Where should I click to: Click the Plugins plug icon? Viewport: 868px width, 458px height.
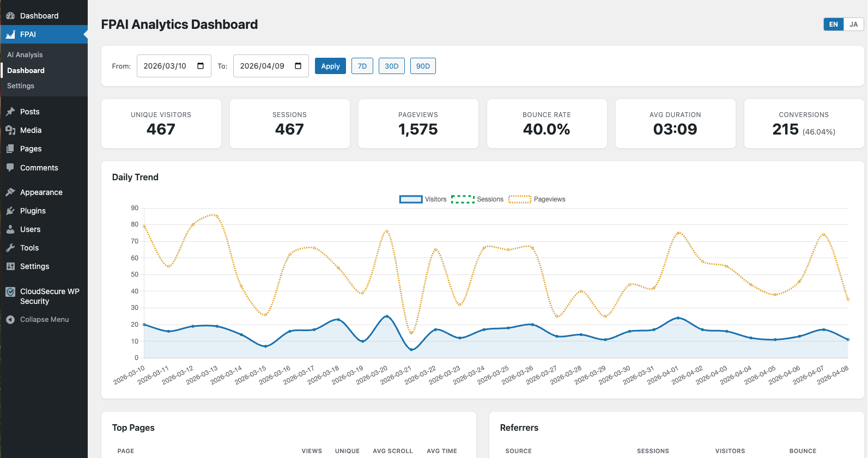click(x=10, y=211)
